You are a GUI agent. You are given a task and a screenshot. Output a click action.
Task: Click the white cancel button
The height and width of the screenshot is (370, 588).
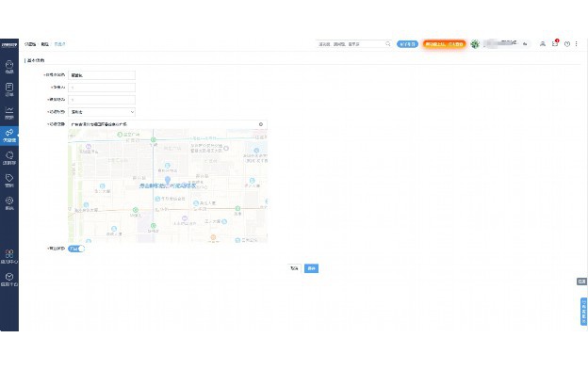coord(294,268)
